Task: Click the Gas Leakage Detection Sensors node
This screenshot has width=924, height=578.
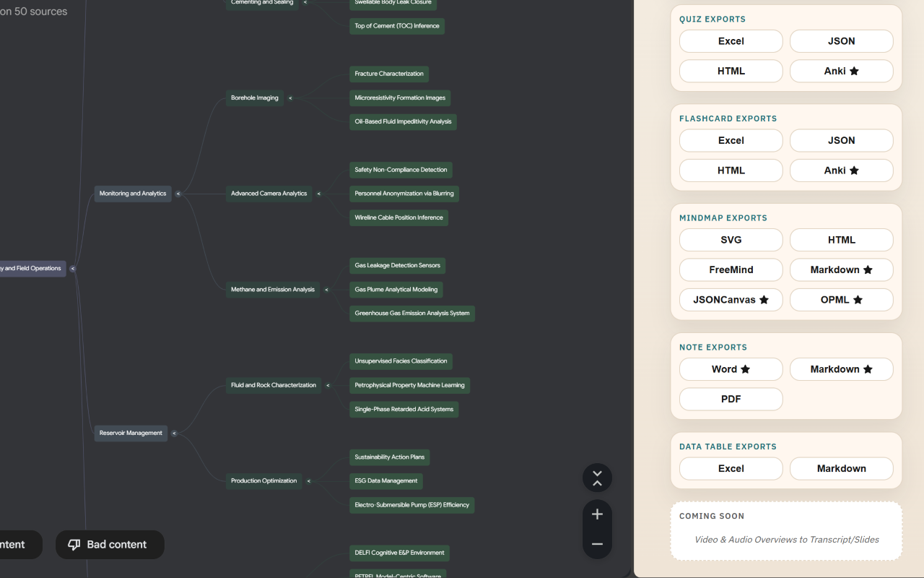Action: tap(397, 265)
